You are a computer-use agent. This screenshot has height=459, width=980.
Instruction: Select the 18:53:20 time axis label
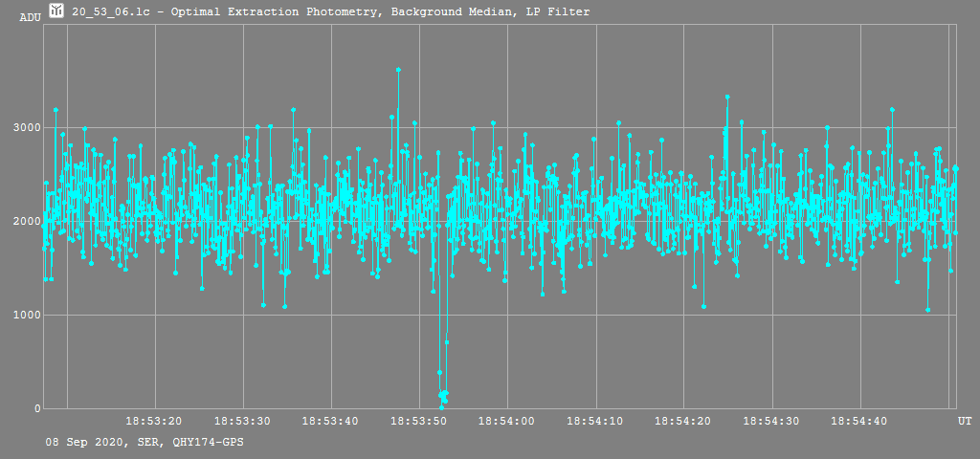155,422
